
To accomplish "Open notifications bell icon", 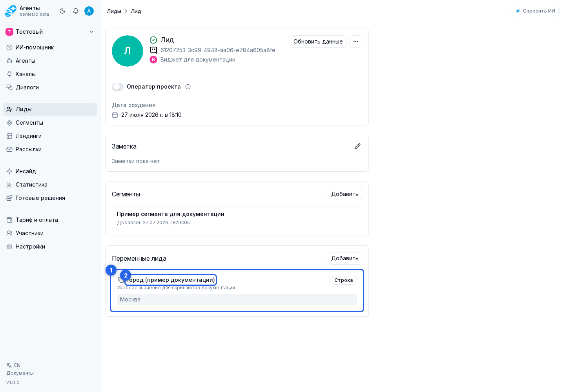I will (76, 11).
